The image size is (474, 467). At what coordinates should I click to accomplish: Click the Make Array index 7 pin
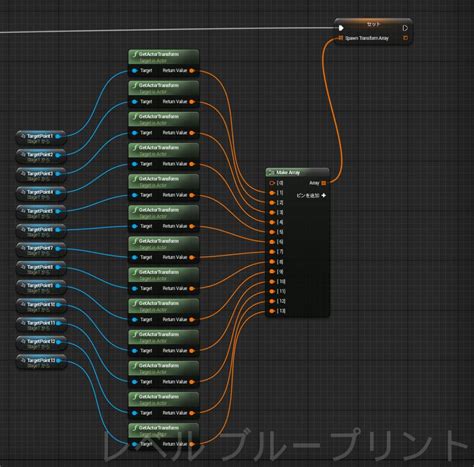pyautogui.click(x=272, y=252)
